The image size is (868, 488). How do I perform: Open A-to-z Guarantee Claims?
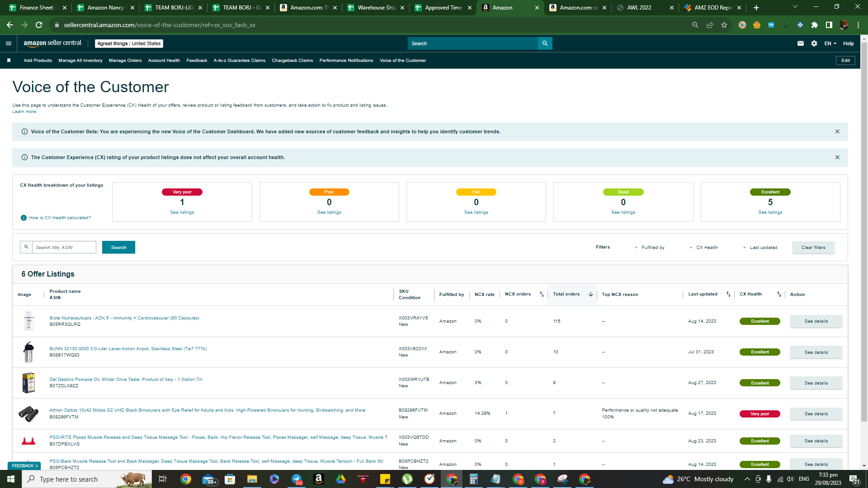pos(240,61)
